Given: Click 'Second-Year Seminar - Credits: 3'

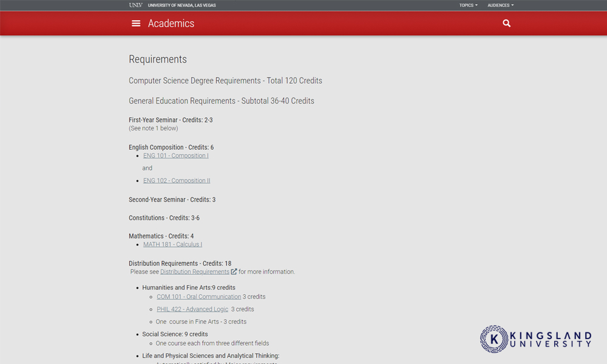Looking at the screenshot, I should tap(172, 200).
